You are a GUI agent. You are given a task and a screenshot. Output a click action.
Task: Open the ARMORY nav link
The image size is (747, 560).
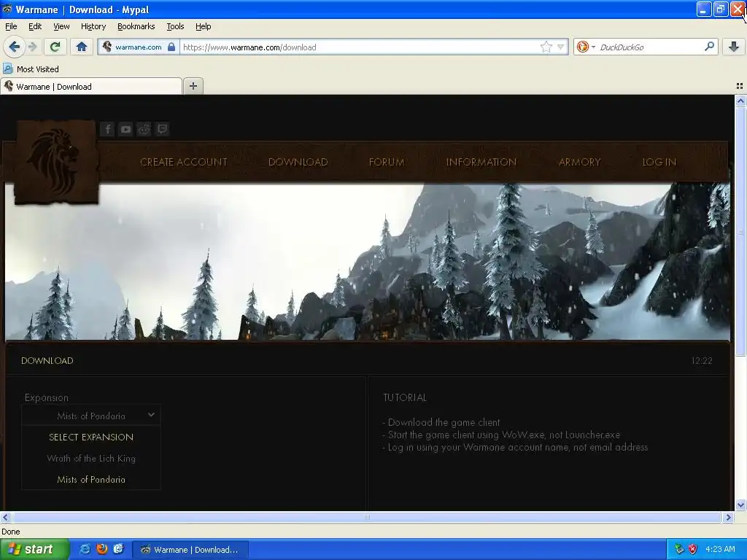579,162
